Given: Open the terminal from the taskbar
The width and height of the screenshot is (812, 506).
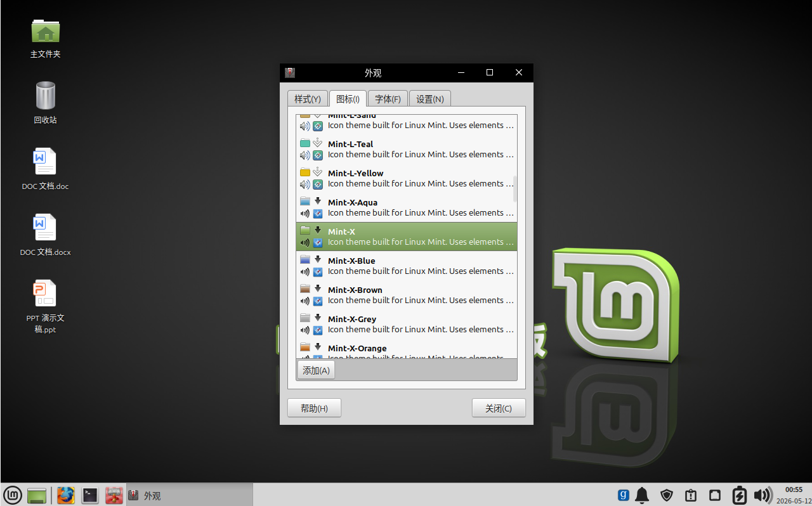Looking at the screenshot, I should pyautogui.click(x=90, y=495).
